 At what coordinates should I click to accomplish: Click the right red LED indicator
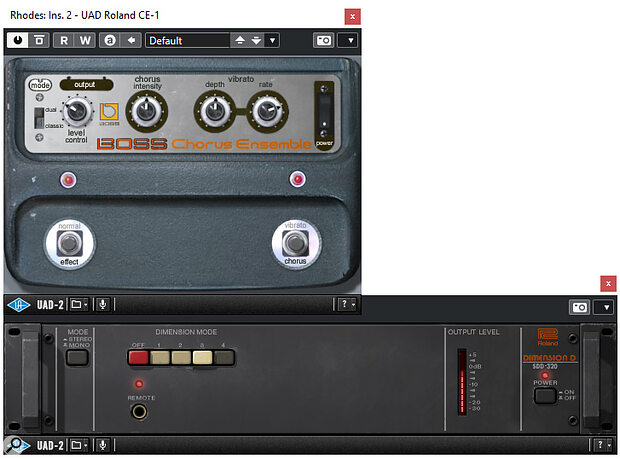coord(297,179)
